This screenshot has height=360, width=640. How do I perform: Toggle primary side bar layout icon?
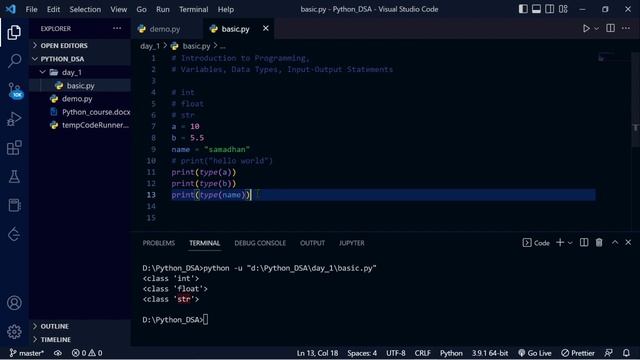tap(523, 9)
